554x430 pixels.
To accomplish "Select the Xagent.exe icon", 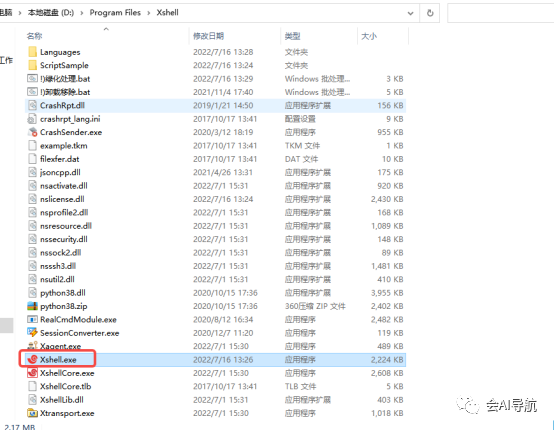I will (33, 346).
